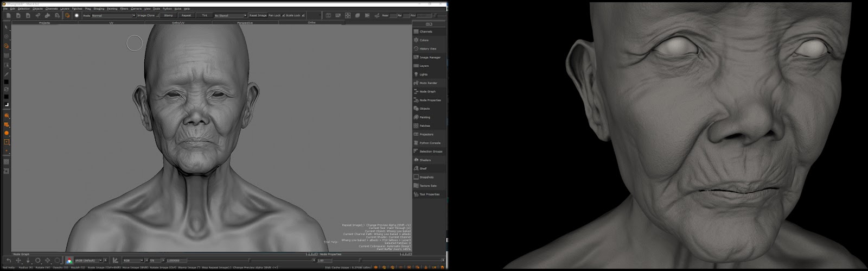Image resolution: width=868 pixels, height=271 pixels.
Task: Click the Stamp button
Action: pyautogui.click(x=168, y=15)
